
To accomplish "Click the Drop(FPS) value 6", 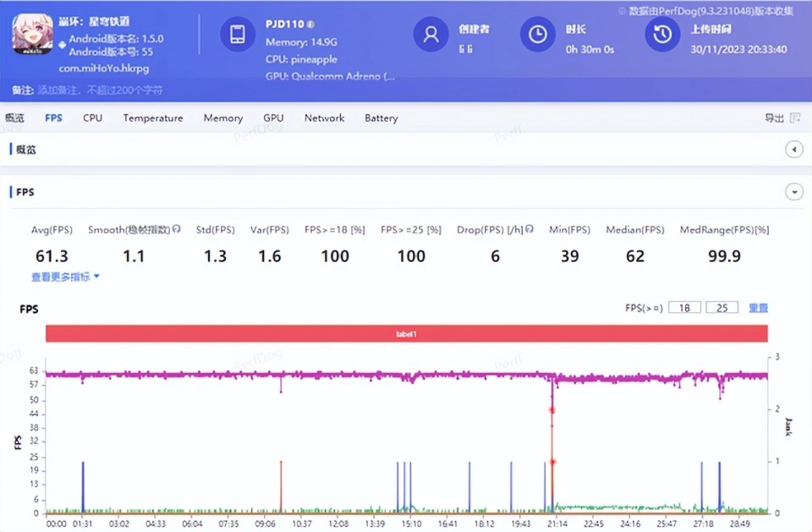I will (495, 256).
